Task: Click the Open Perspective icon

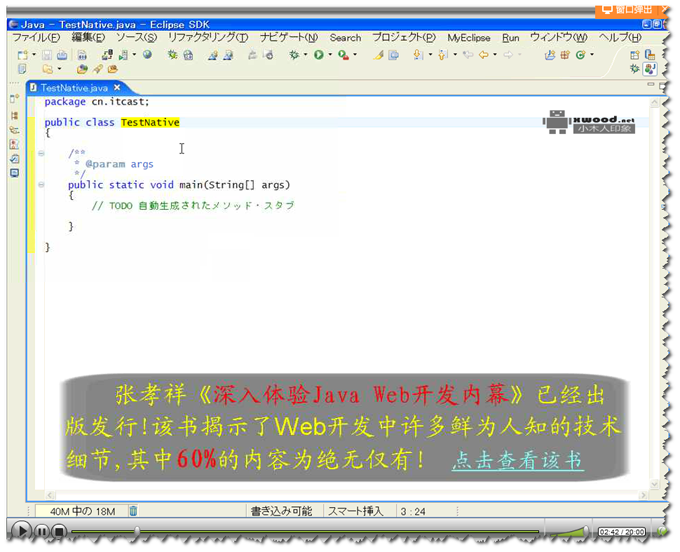Action: pos(635,55)
